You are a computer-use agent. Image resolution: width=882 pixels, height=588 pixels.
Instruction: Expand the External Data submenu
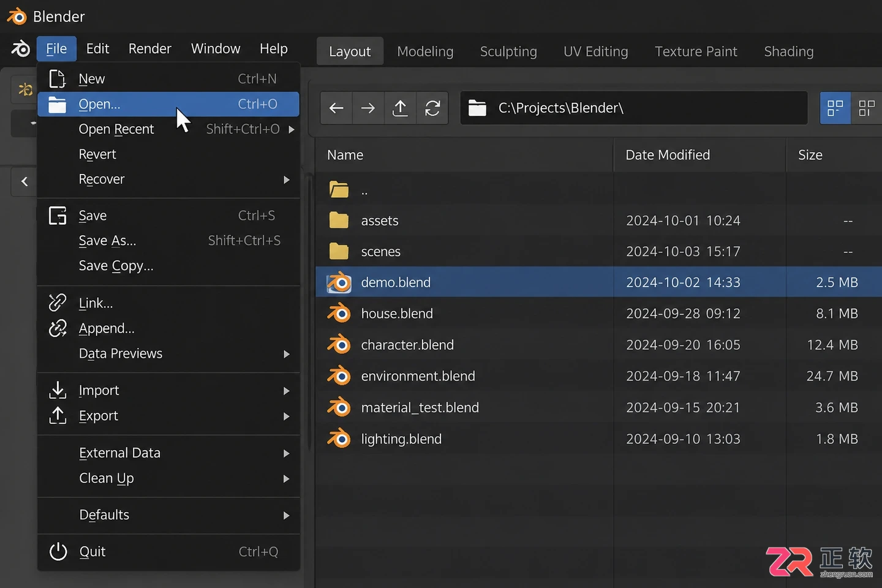[x=287, y=453]
